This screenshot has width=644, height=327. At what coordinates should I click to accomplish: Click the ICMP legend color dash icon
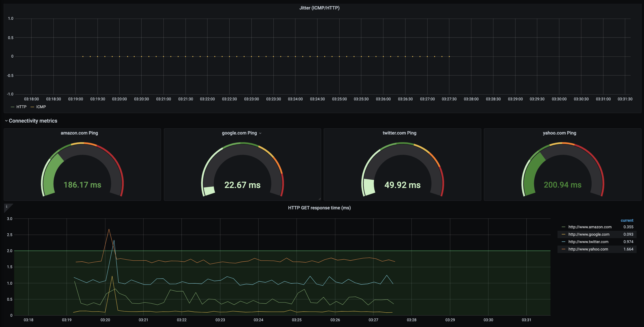[x=32, y=107]
